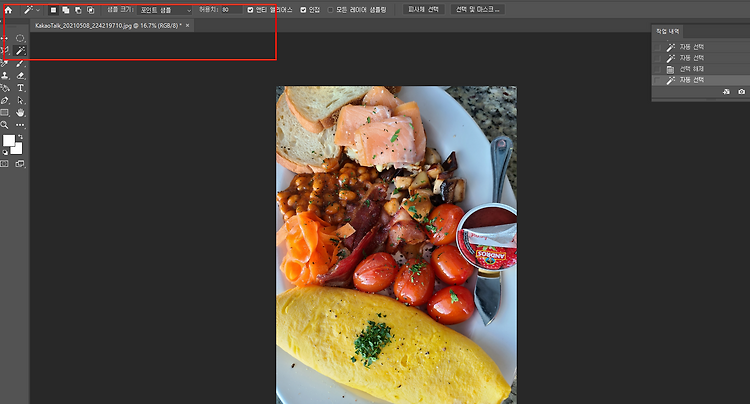Image resolution: width=750 pixels, height=404 pixels.
Task: Select the Horizontal Type tool
Action: pos(20,88)
